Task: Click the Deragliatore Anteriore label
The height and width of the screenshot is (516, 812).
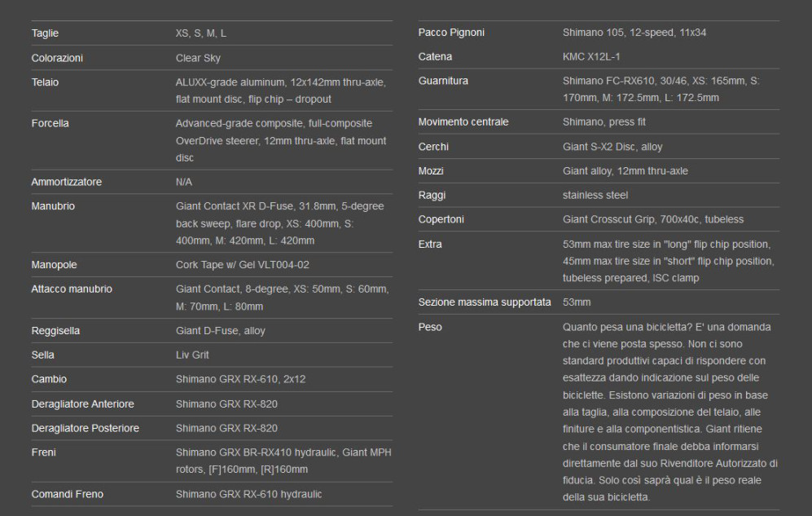Action: [x=82, y=404]
